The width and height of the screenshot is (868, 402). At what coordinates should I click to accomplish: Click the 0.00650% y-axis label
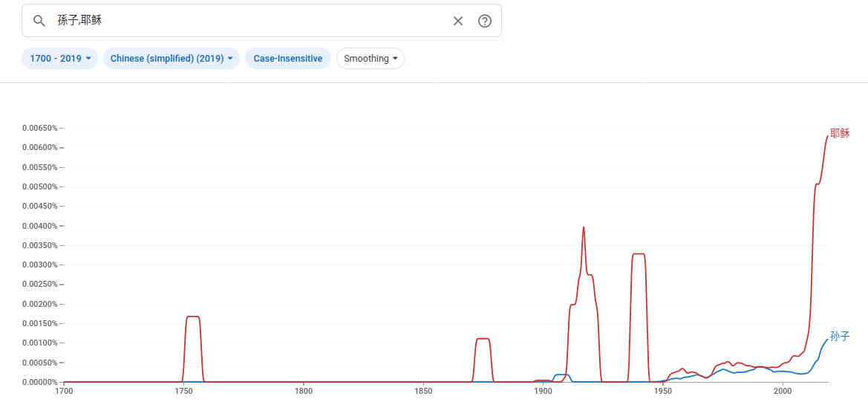click(39, 128)
